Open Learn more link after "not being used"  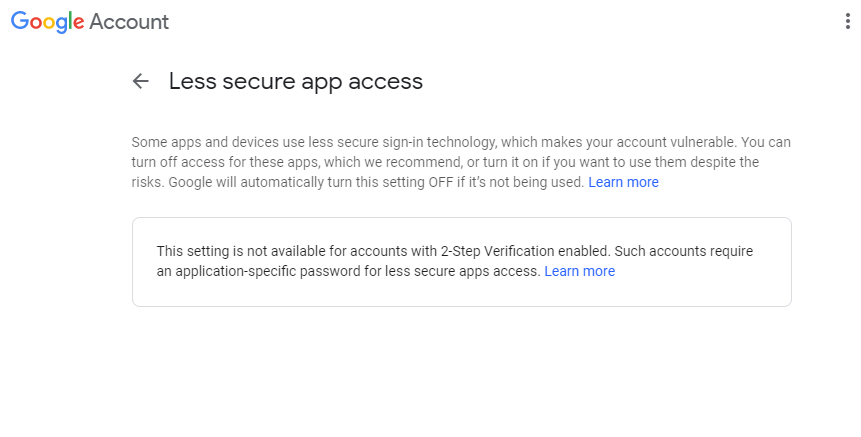click(x=623, y=182)
